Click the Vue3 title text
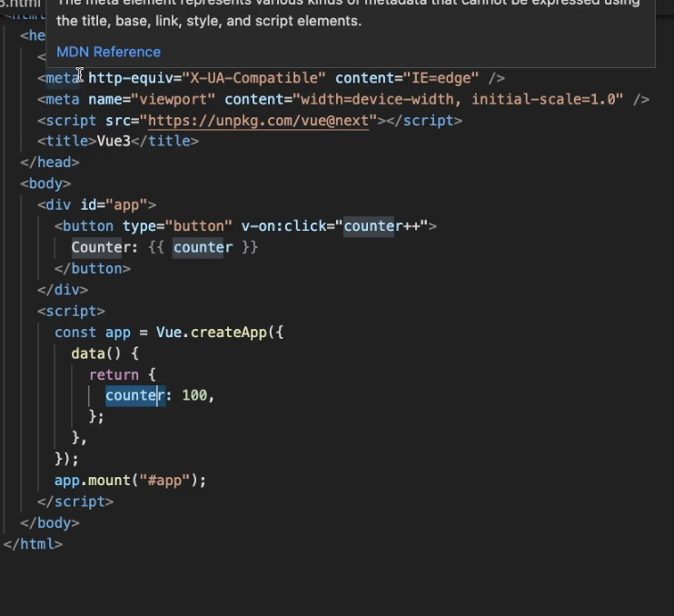The image size is (674, 616). click(114, 141)
